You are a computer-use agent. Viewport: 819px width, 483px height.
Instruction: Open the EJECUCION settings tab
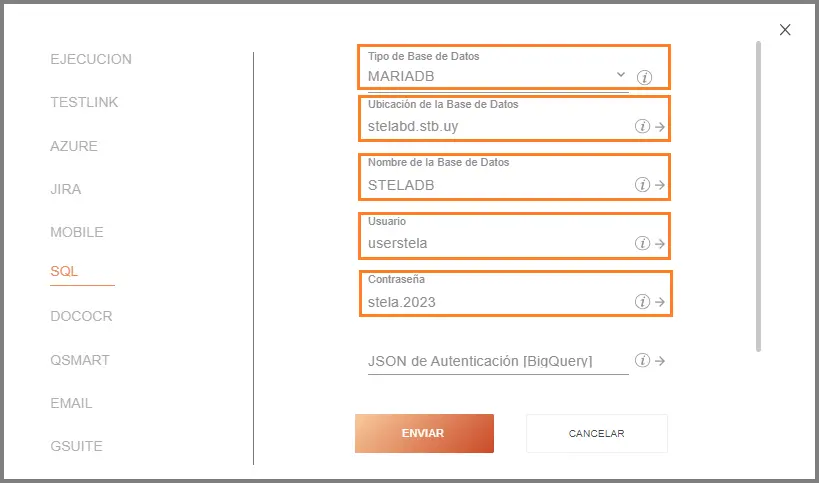(x=91, y=59)
